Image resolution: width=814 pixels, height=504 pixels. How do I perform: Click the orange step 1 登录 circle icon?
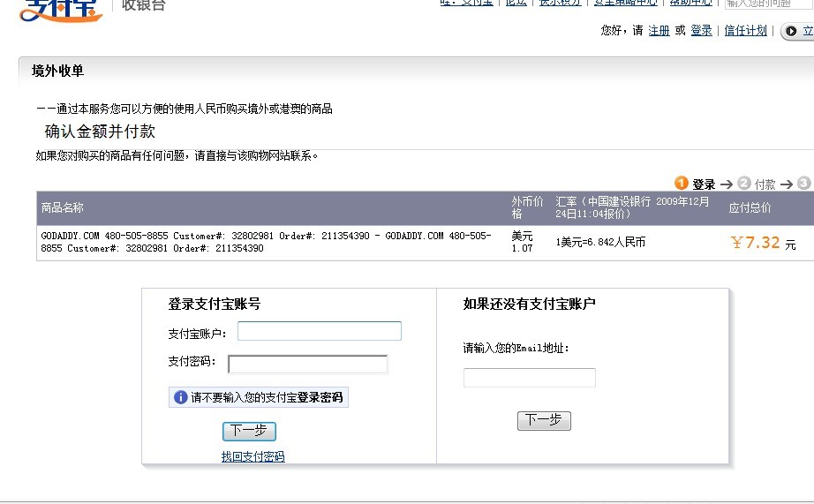(682, 184)
